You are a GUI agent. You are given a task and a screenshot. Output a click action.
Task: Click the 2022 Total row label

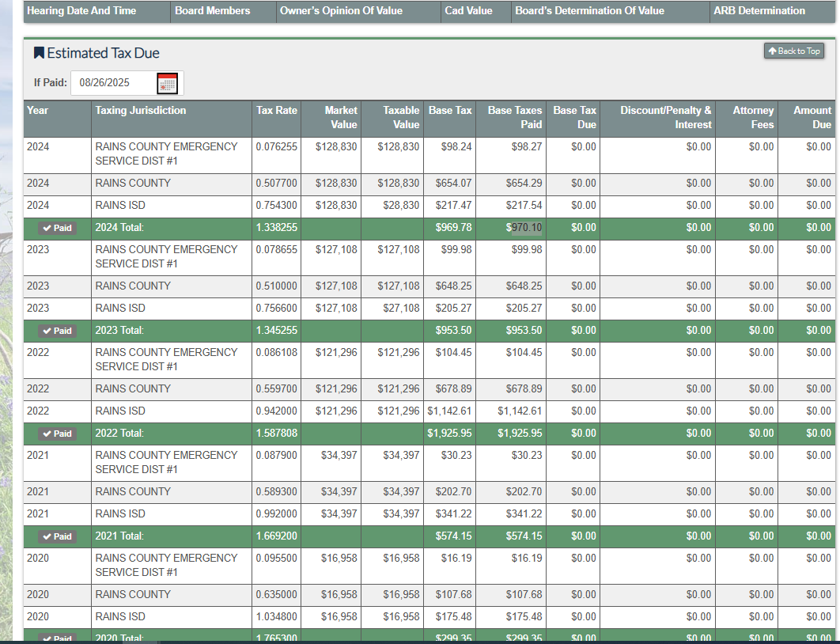pyautogui.click(x=119, y=434)
